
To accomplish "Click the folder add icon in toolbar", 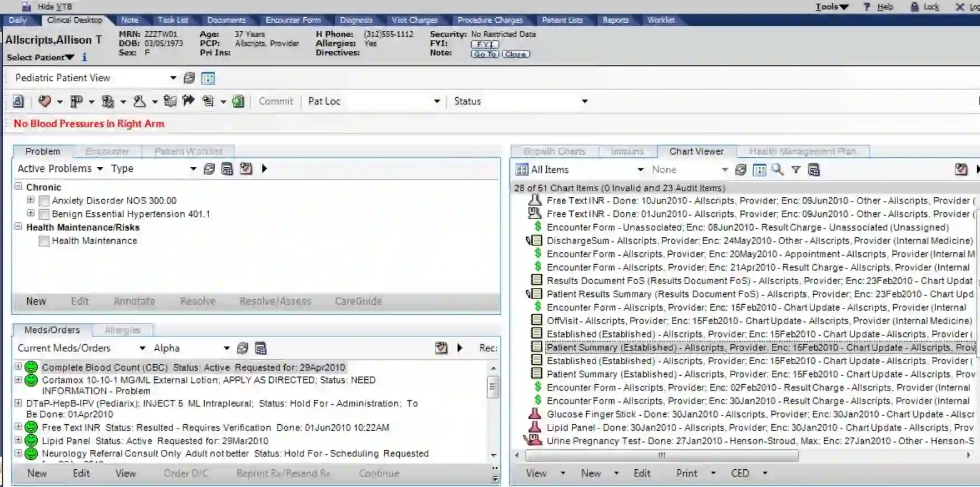I will point(170,101).
